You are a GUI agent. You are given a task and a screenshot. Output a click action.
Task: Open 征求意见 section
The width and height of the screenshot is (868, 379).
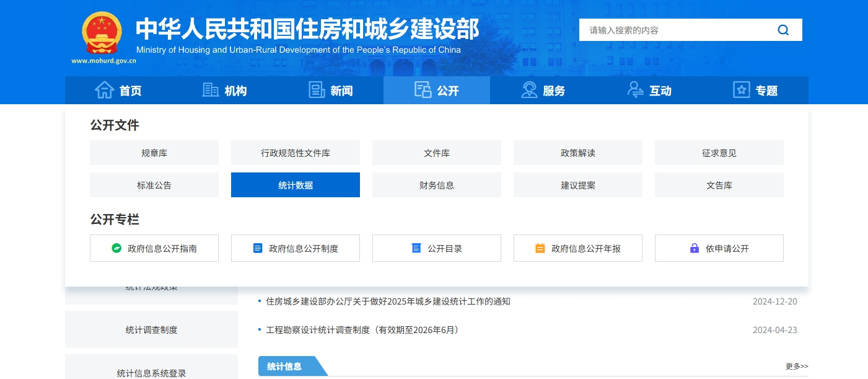pyautogui.click(x=719, y=153)
